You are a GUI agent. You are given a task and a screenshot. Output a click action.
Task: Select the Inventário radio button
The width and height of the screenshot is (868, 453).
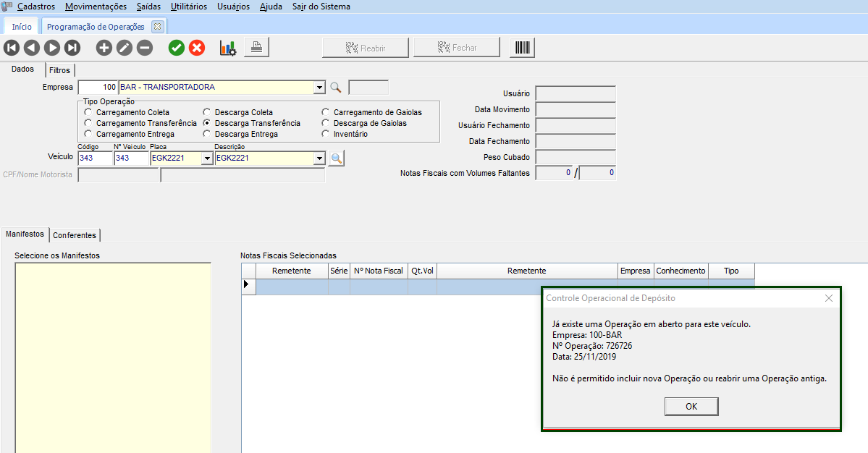click(x=326, y=134)
